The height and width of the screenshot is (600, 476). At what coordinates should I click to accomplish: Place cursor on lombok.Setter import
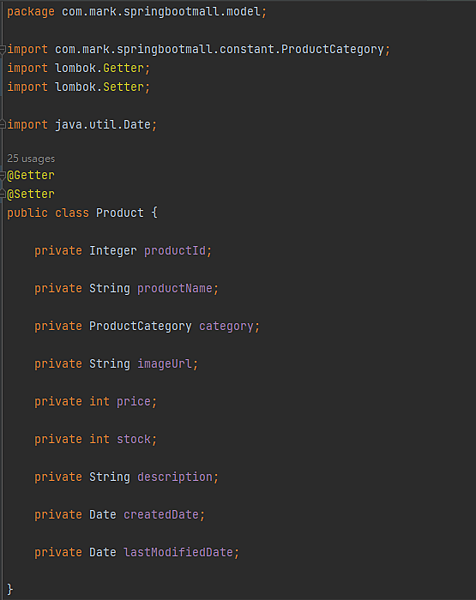coord(99,87)
